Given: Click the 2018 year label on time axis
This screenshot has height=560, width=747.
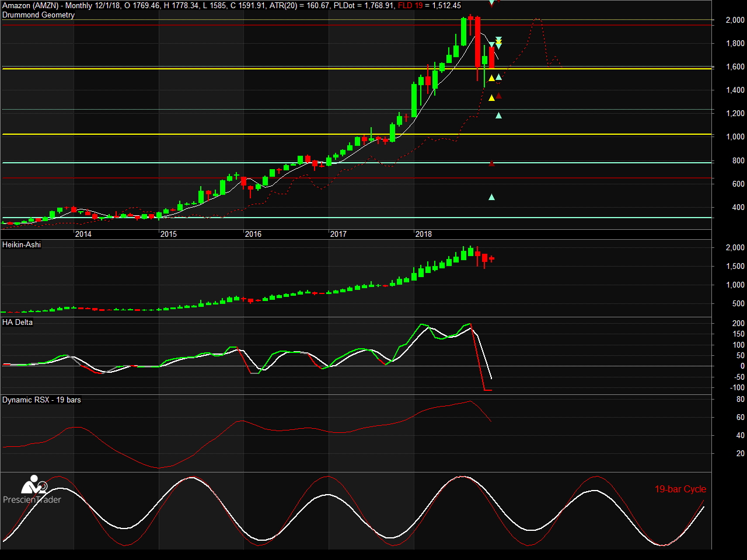Looking at the screenshot, I should click(x=424, y=234).
